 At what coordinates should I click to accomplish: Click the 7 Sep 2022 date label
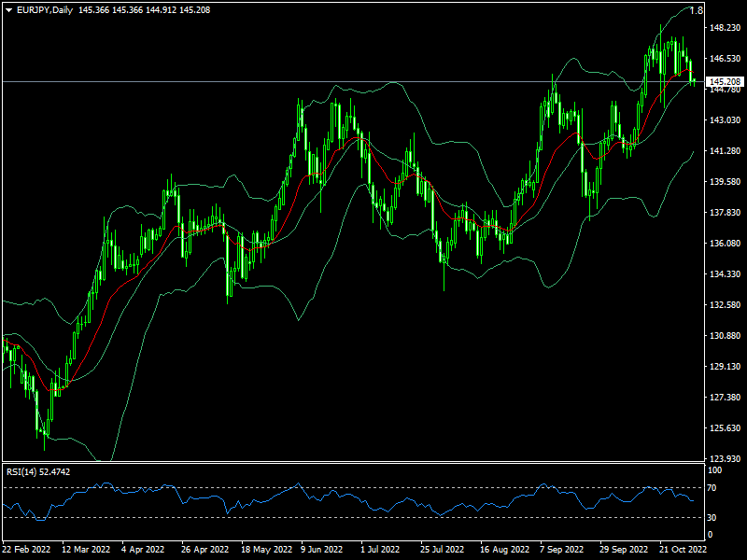tap(562, 549)
